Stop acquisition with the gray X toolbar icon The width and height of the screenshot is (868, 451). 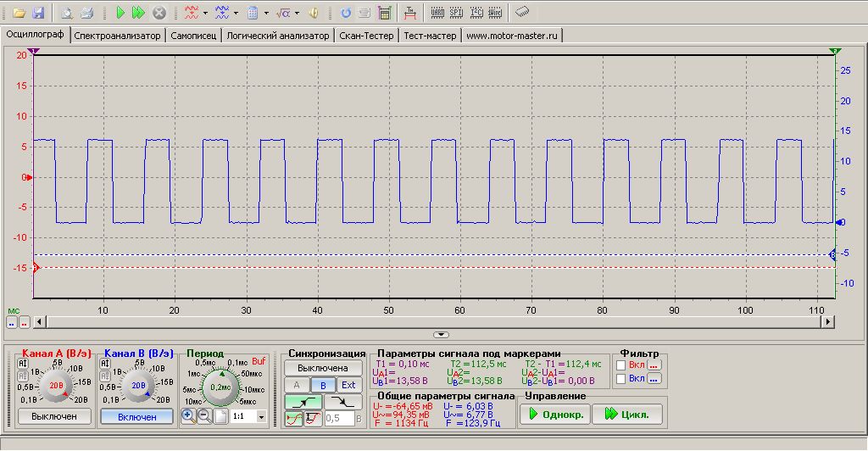tap(159, 12)
